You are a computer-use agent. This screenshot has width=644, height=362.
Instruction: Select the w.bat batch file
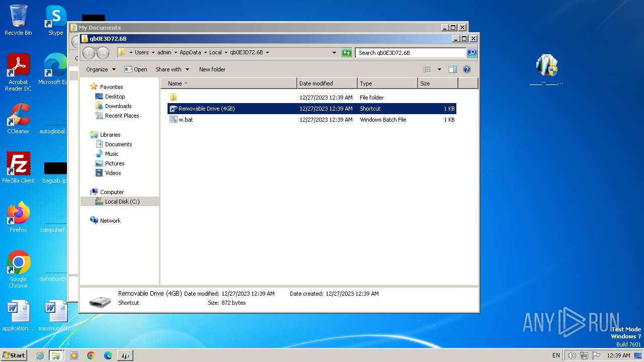point(312,120)
